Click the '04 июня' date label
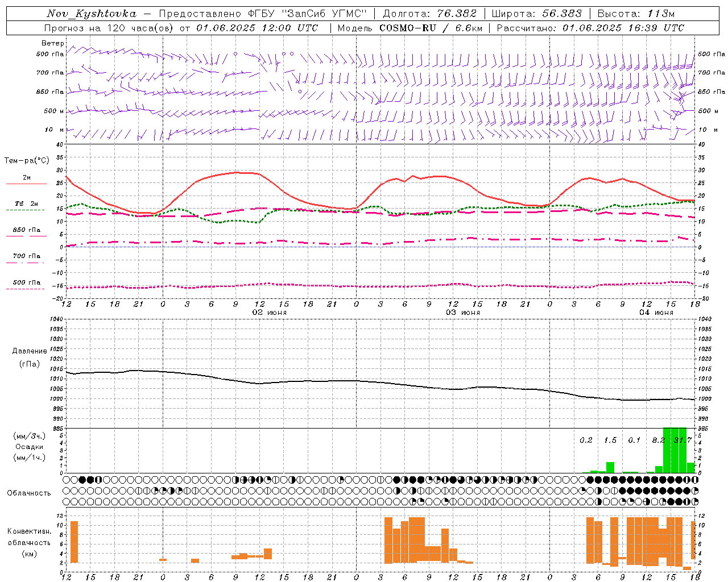Screen dimensions: 728x582 [x=656, y=313]
